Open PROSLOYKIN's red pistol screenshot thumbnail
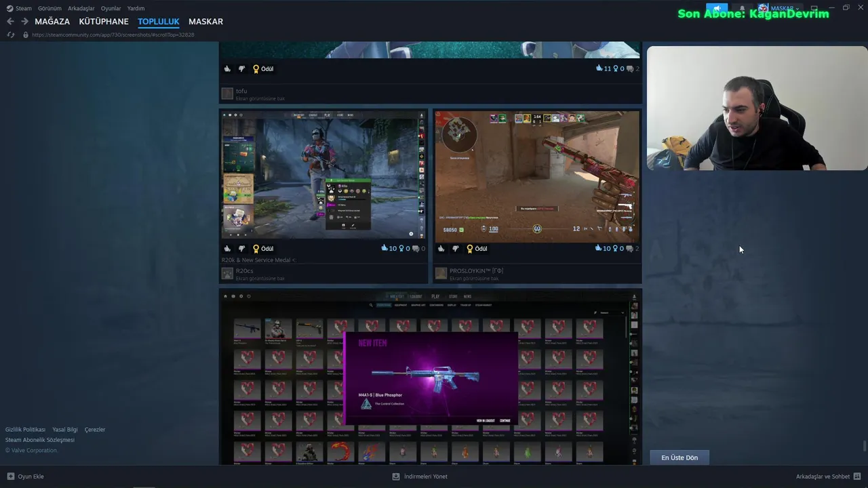This screenshot has width=868, height=488. (x=536, y=176)
